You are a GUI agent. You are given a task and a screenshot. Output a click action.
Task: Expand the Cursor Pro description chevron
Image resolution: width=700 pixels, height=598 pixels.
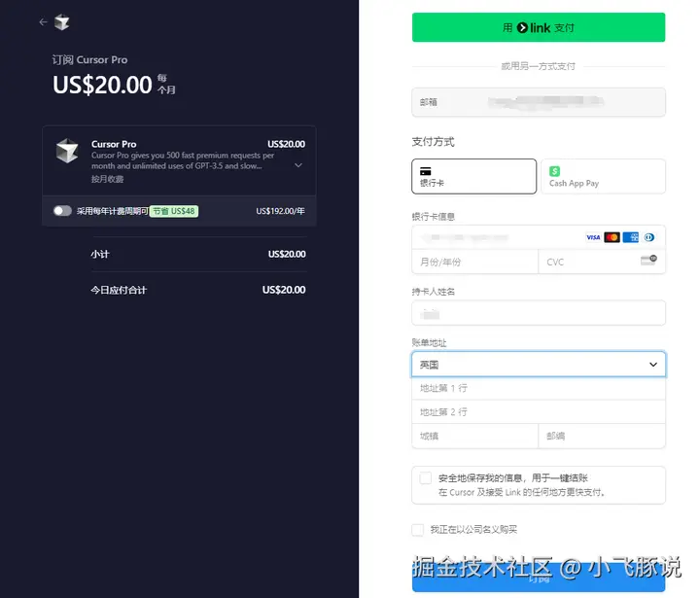pyautogui.click(x=298, y=165)
